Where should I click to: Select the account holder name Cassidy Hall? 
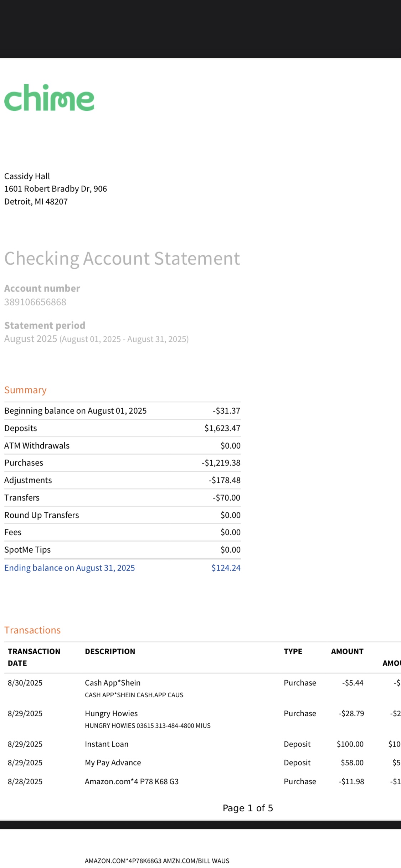coord(27,176)
